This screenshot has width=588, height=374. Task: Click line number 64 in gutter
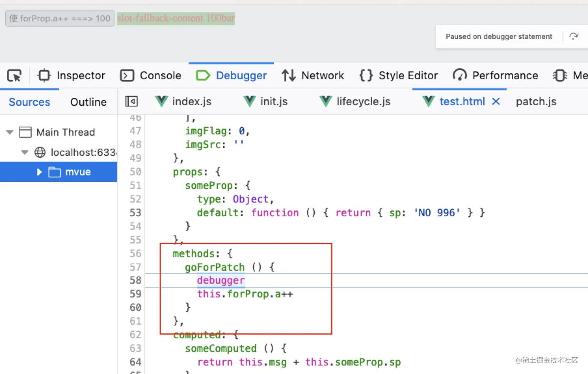click(135, 362)
